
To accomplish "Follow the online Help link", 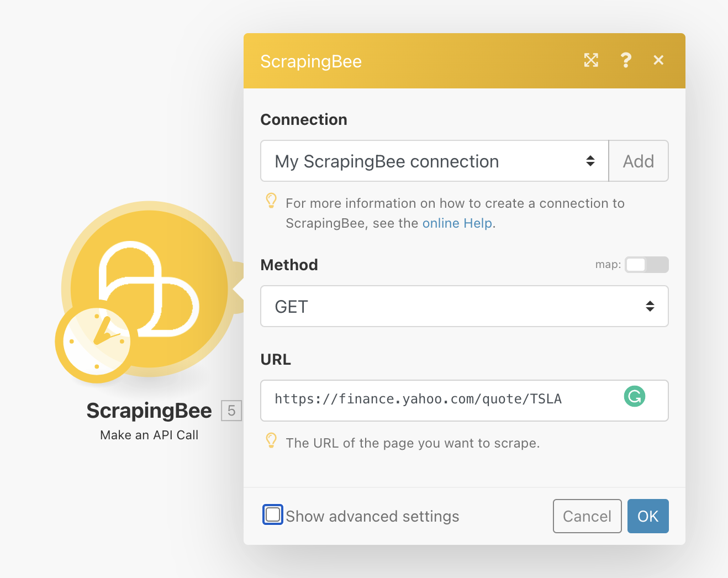I will pyautogui.click(x=457, y=223).
